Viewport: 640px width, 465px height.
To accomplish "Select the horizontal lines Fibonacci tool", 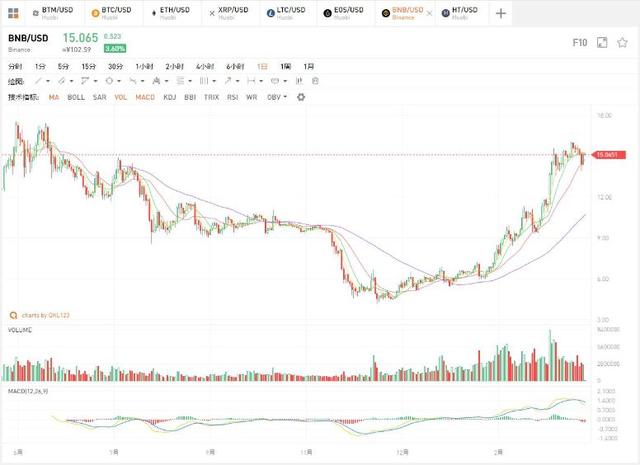I will point(180,81).
